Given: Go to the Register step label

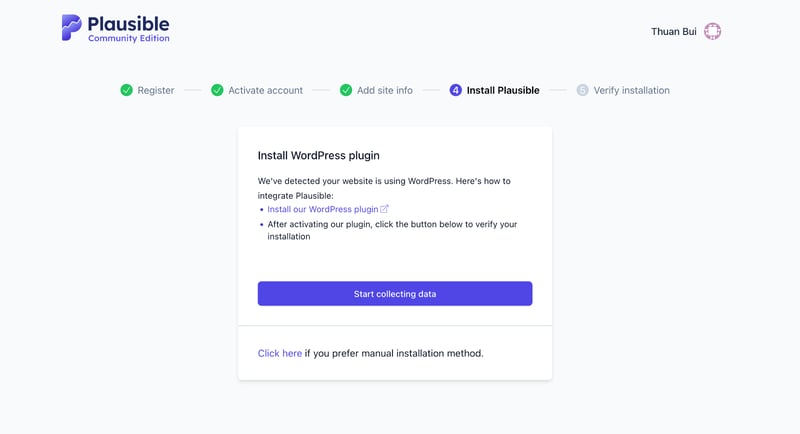Looking at the screenshot, I should [156, 90].
